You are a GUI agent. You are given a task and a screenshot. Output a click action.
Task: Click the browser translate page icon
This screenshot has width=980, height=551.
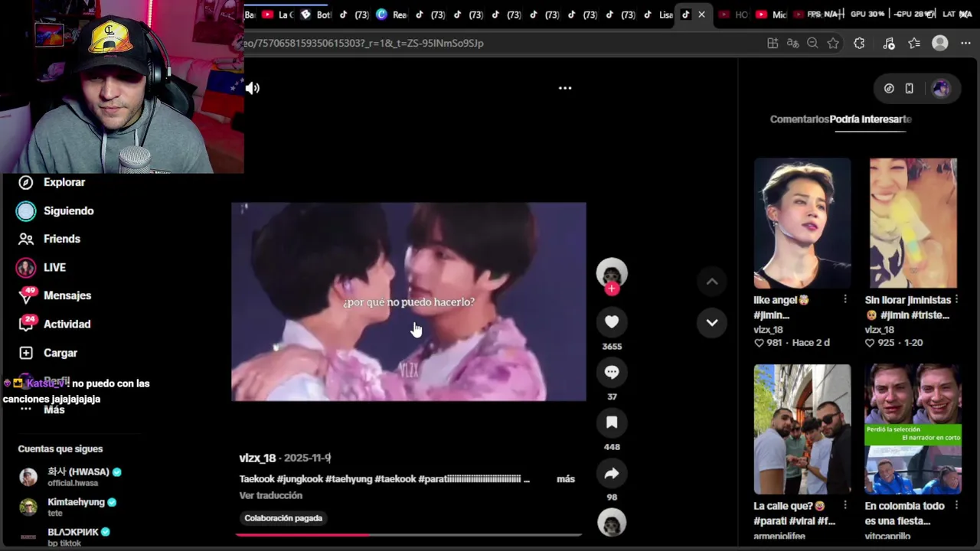792,44
